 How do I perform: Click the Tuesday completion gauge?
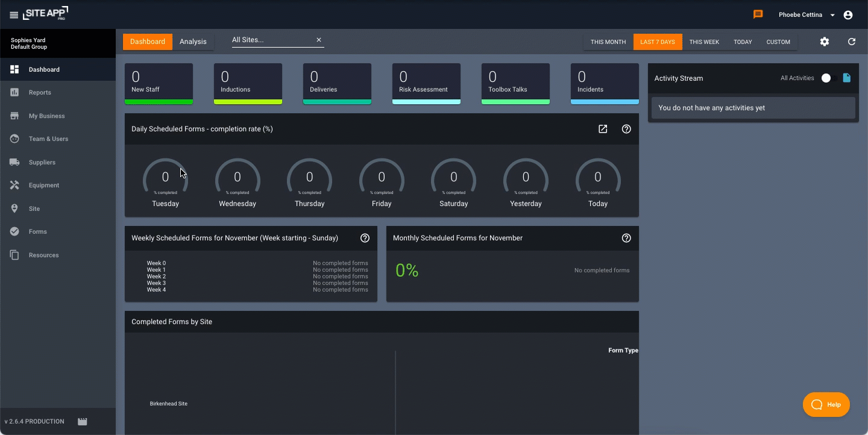pos(165,178)
